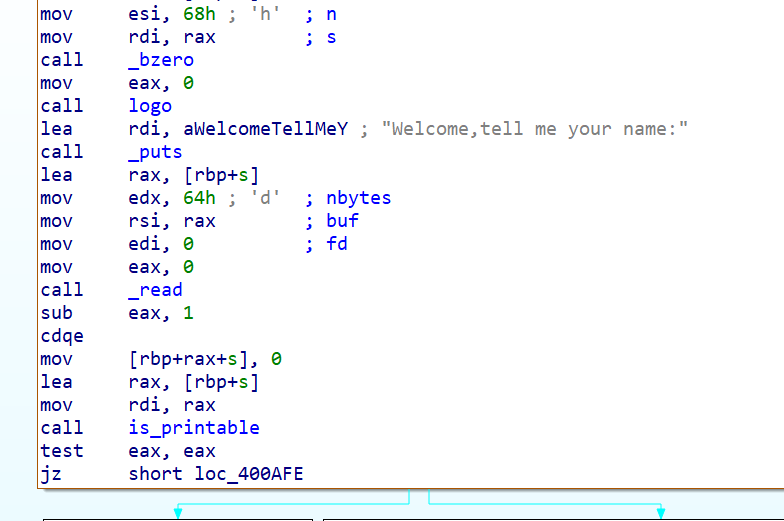Click the nbytes comment label
Viewport: 784px width, 521px height.
(358, 198)
